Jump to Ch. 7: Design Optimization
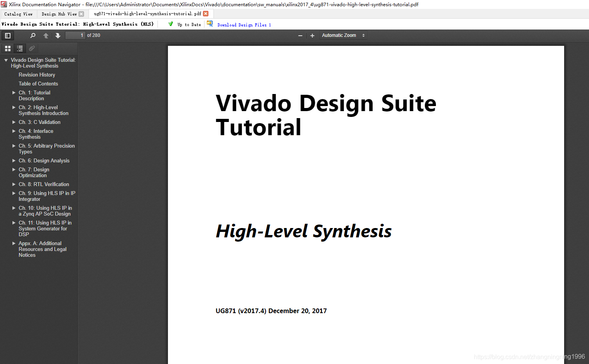This screenshot has height=364, width=589. [x=34, y=172]
